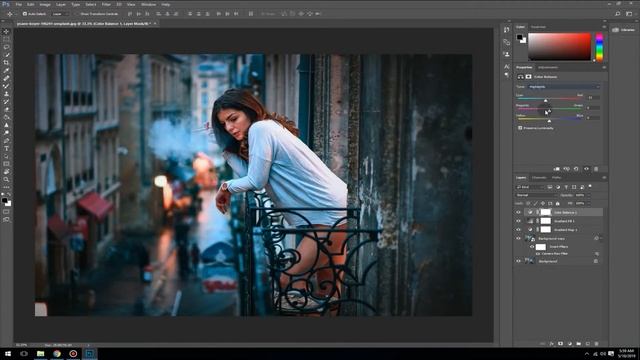The width and height of the screenshot is (640, 360).
Task: Select the Crop tool
Action: click(6, 62)
